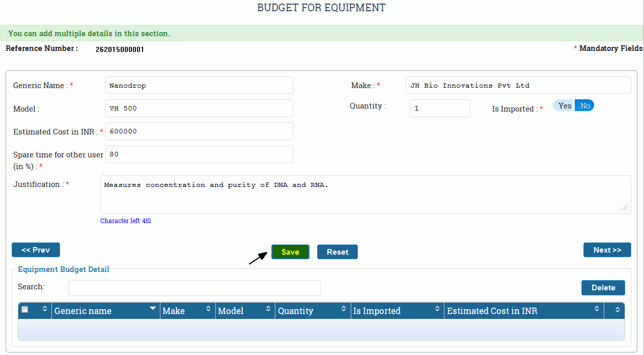Save the equipment budget entry
The height and width of the screenshot is (355, 644).
(x=290, y=252)
